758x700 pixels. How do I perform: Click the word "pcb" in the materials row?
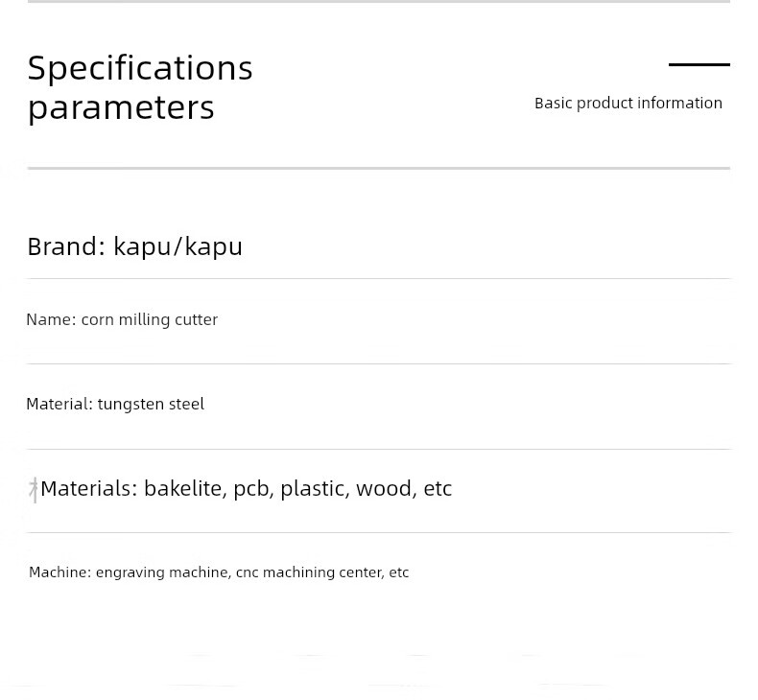tap(252, 489)
